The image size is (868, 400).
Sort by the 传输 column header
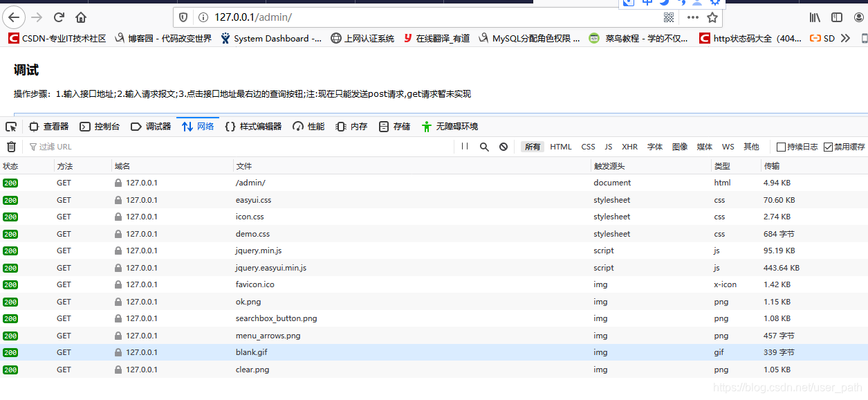point(814,166)
